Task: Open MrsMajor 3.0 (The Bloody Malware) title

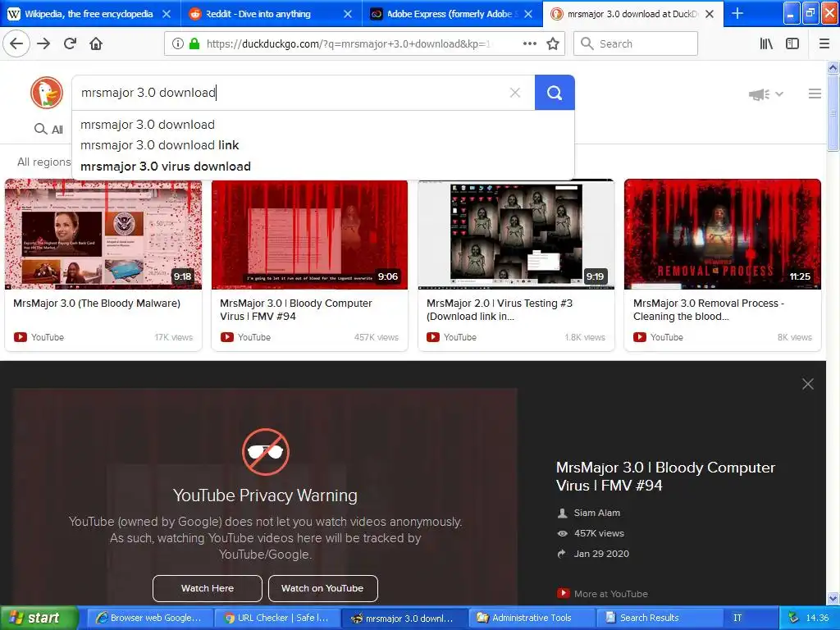Action: pyautogui.click(x=97, y=304)
